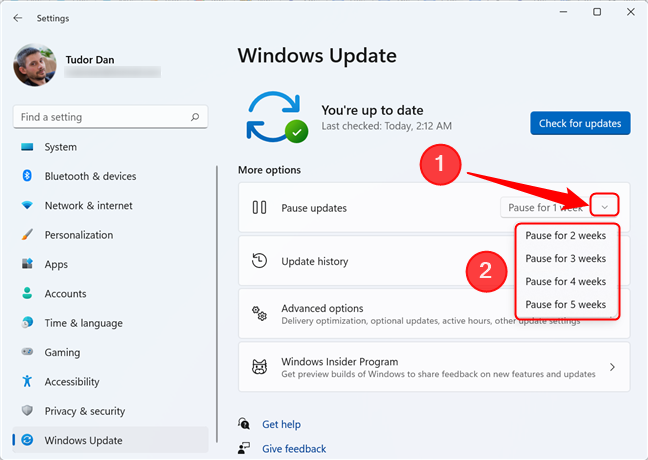
Task: Click the Personalization paintbrush icon
Action: [27, 235]
